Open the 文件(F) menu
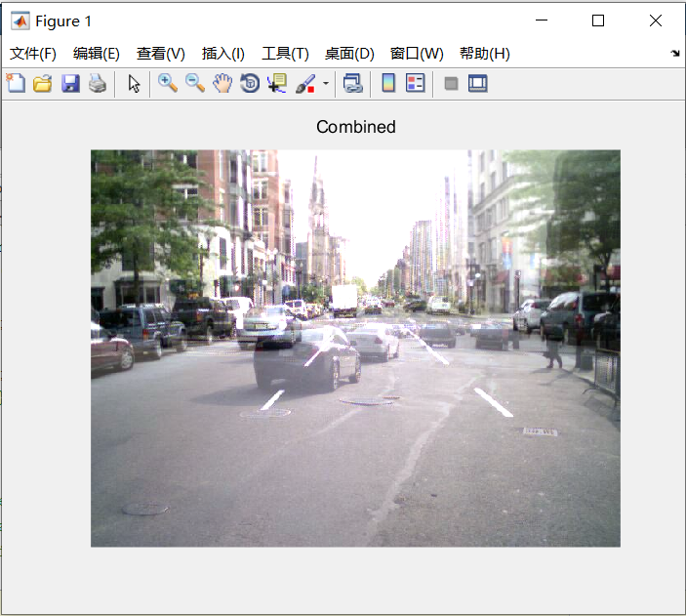This screenshot has width=686, height=616. (33, 54)
